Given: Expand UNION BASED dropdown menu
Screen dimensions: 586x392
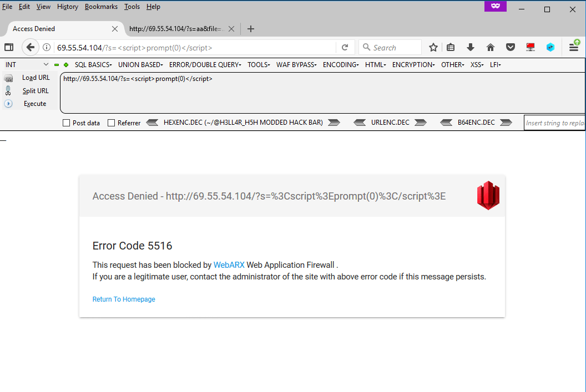Looking at the screenshot, I should pyautogui.click(x=140, y=64).
